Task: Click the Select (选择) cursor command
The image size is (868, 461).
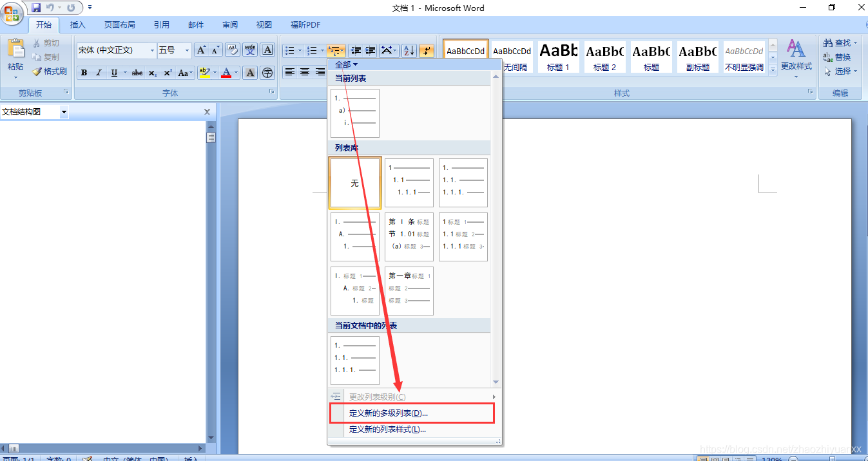Action: tap(841, 71)
